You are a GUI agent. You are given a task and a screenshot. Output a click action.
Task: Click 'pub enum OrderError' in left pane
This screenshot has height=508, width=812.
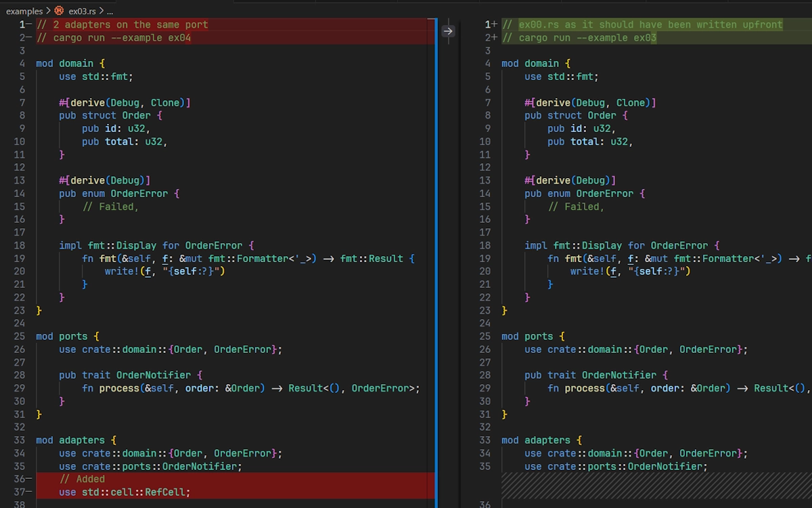pos(119,194)
